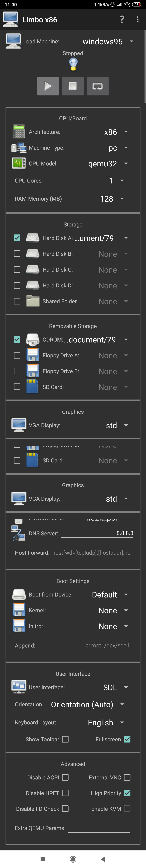Start the virtual machine with Play
The width and height of the screenshot is (146, 868).
[x=48, y=86]
